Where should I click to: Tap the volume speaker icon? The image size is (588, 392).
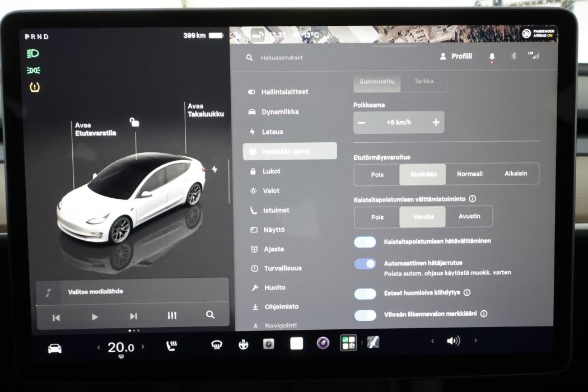point(454,340)
